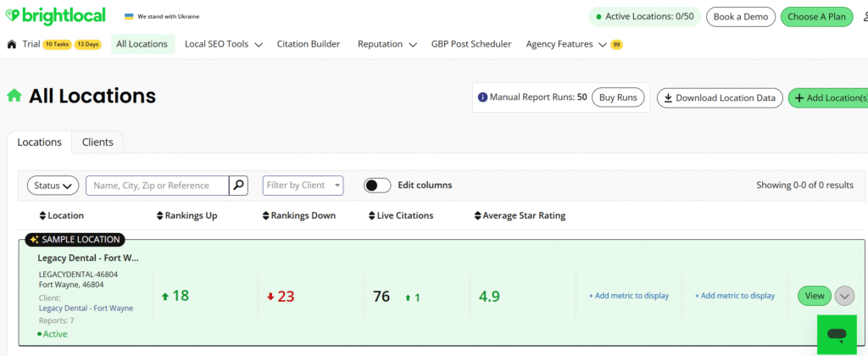Click the Buy Runs button
The width and height of the screenshot is (868, 356).
pyautogui.click(x=618, y=97)
